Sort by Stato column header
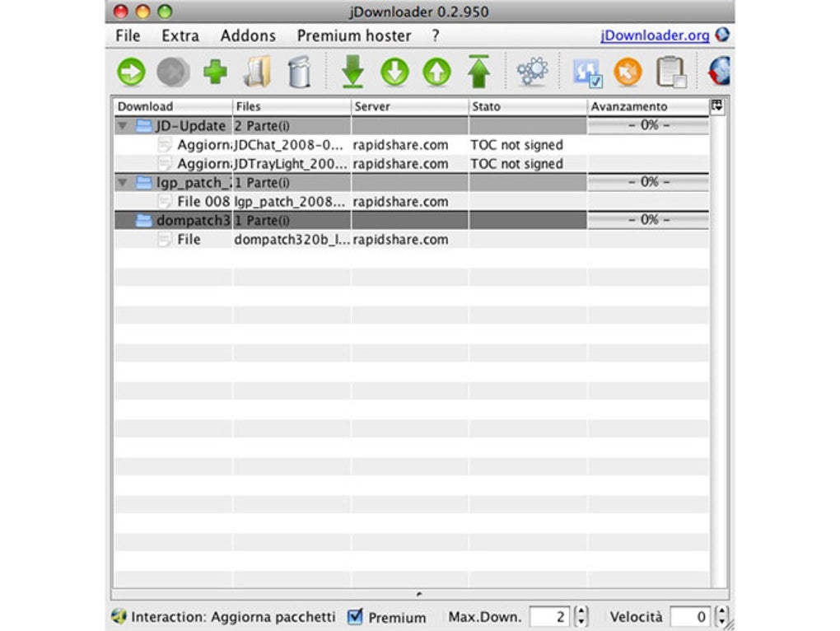 [528, 106]
